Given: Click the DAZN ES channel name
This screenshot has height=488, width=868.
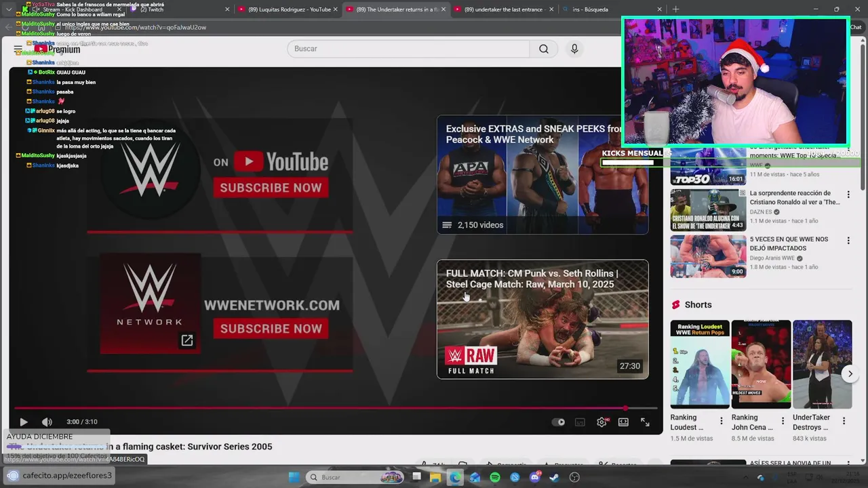Looking at the screenshot, I should tap(760, 211).
